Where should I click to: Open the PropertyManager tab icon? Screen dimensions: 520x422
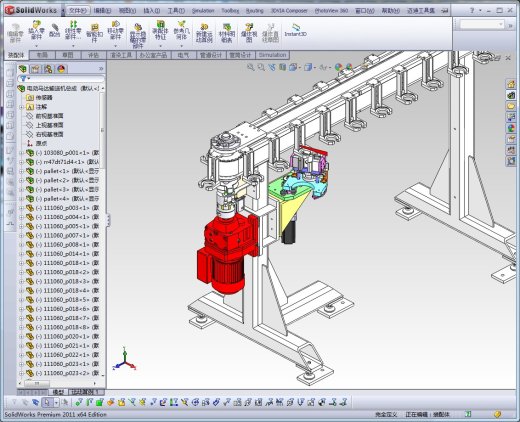tap(35, 69)
